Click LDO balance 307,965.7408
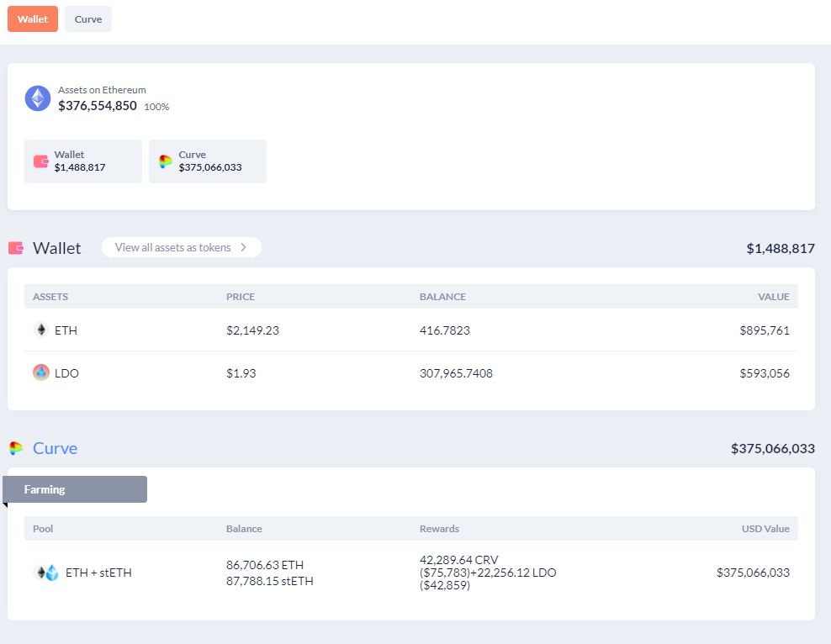 click(x=457, y=373)
